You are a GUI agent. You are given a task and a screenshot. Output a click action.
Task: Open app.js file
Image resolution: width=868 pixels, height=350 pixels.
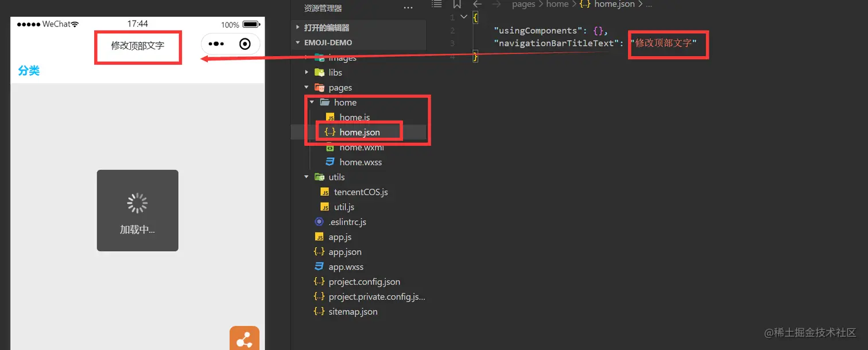(x=340, y=236)
